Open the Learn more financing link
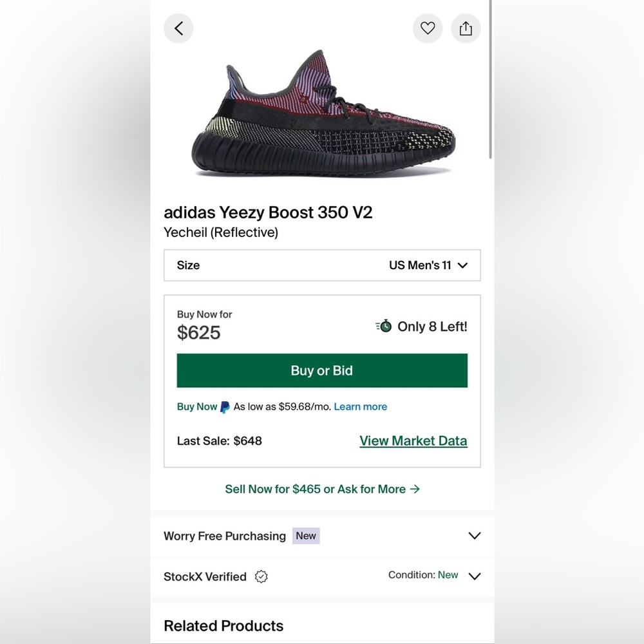The height and width of the screenshot is (644, 644). (x=360, y=407)
